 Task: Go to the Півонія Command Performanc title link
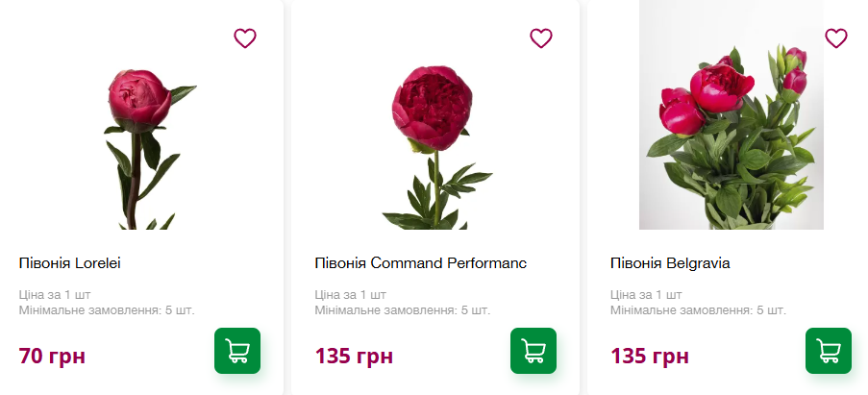click(420, 262)
